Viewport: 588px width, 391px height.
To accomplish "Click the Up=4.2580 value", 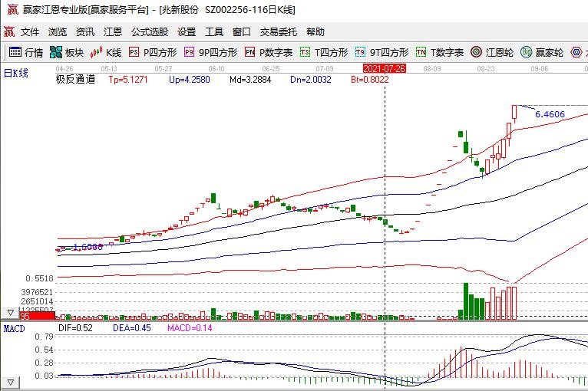I will click(190, 80).
